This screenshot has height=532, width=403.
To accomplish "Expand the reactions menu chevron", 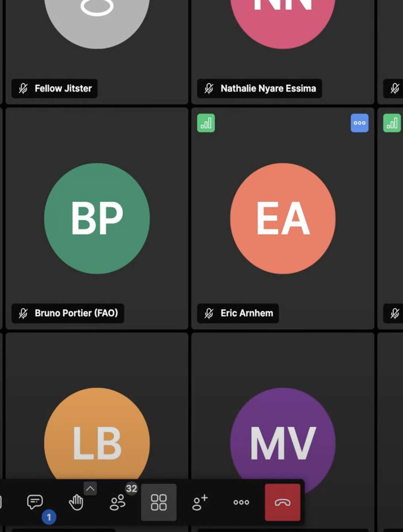I will [90, 489].
